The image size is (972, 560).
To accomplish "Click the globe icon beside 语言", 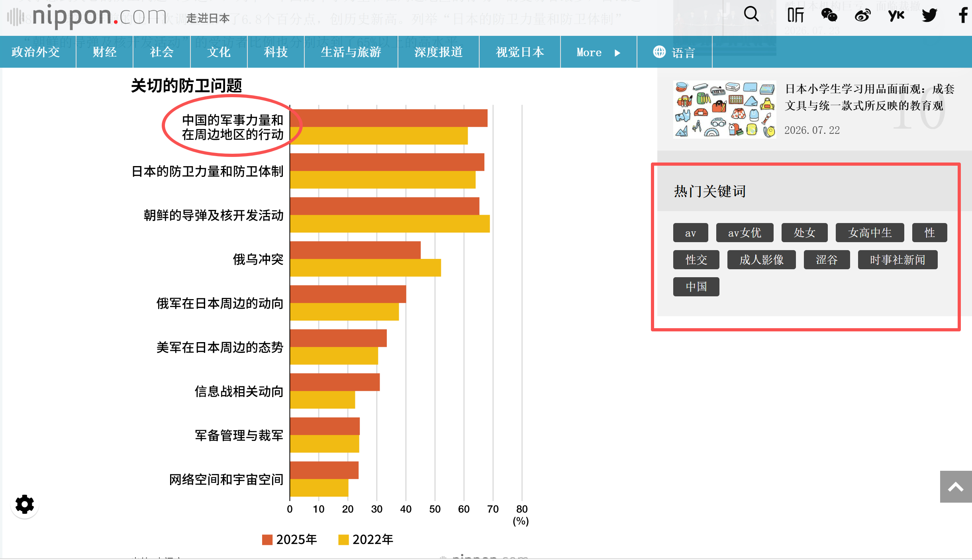I will (659, 52).
